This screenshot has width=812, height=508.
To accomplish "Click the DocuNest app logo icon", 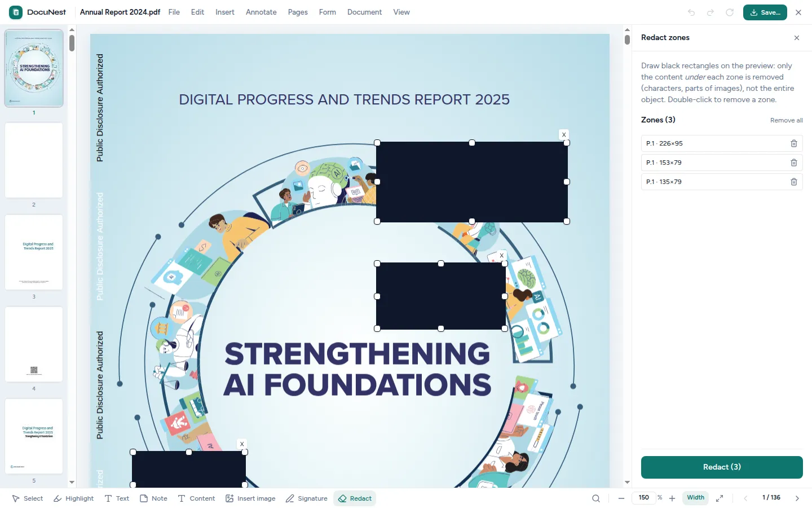I will pyautogui.click(x=16, y=12).
